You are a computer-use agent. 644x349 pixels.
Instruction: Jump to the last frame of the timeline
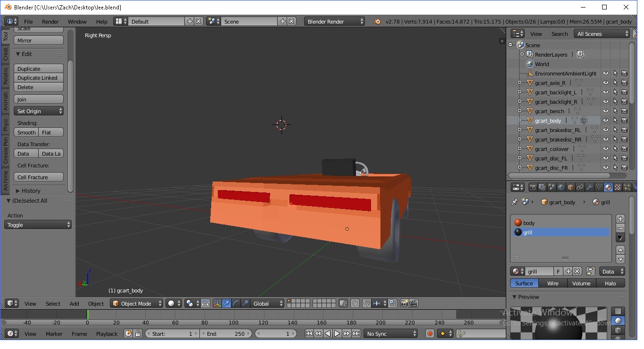point(356,333)
